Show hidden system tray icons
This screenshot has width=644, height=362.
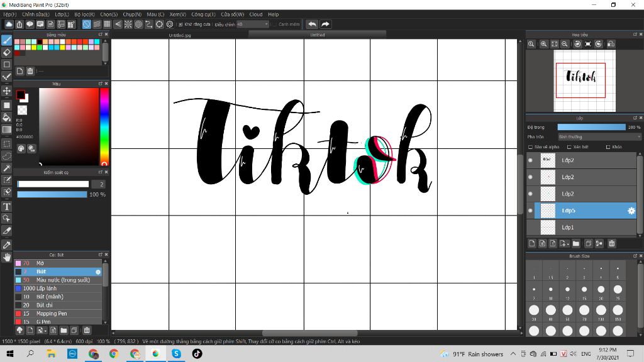[513, 354]
